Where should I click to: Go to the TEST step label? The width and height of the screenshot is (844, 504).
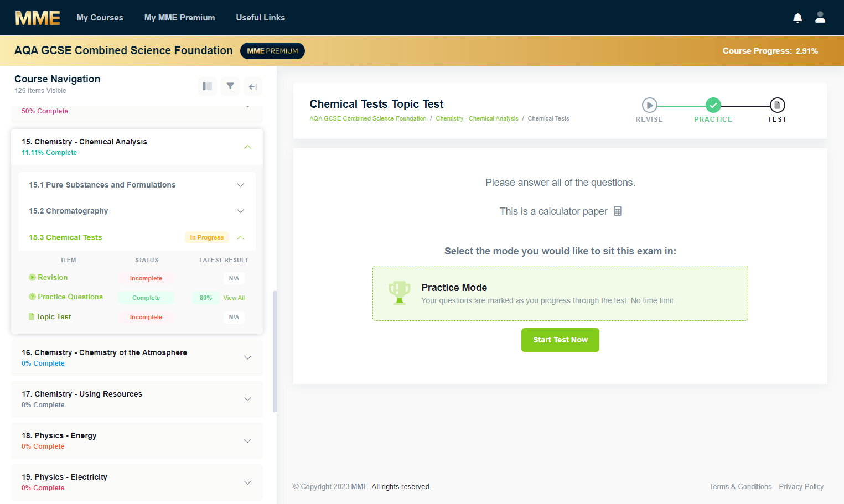[777, 119]
